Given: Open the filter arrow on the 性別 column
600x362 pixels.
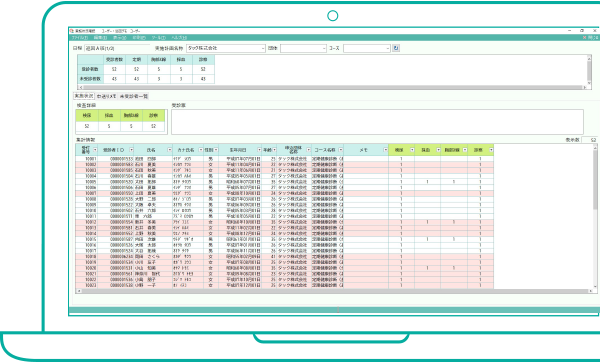Looking at the screenshot, I should pos(216,150).
